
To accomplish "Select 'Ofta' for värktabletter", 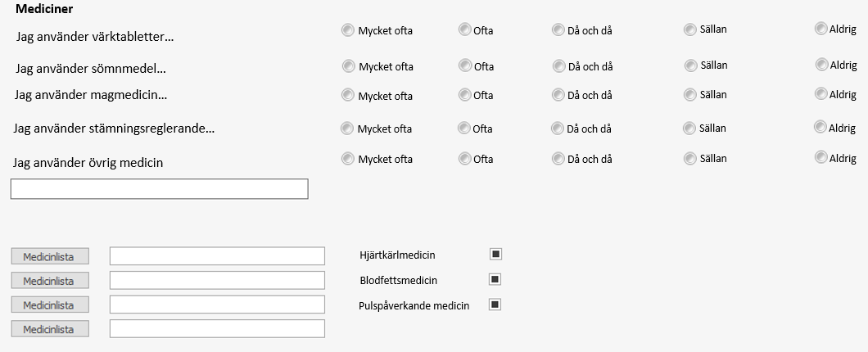I will point(465,29).
